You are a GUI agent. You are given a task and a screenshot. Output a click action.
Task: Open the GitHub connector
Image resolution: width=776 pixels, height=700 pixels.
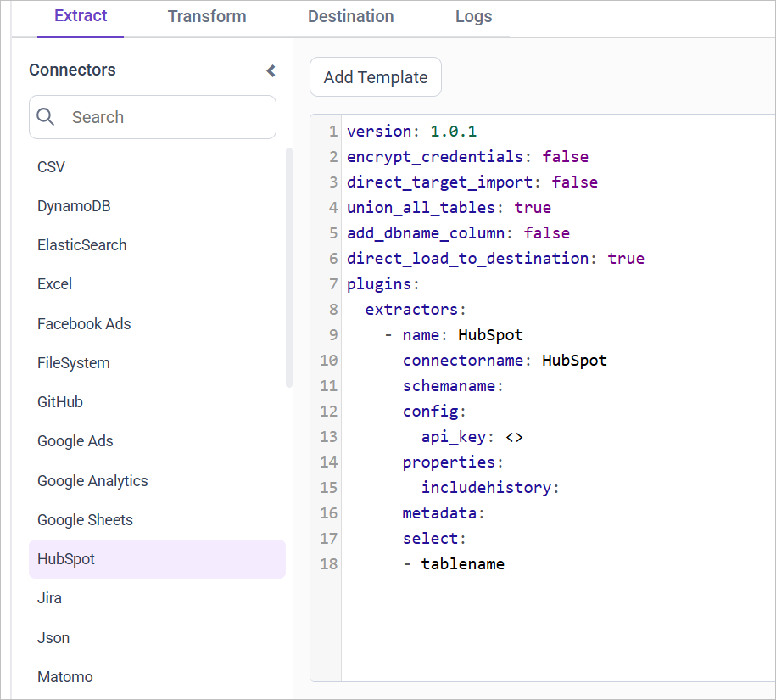point(59,401)
